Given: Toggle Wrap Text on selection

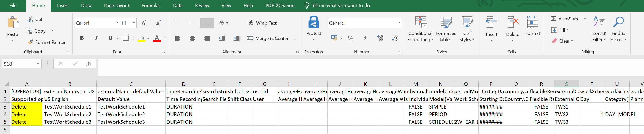Looking at the screenshot, I should tap(262, 23).
